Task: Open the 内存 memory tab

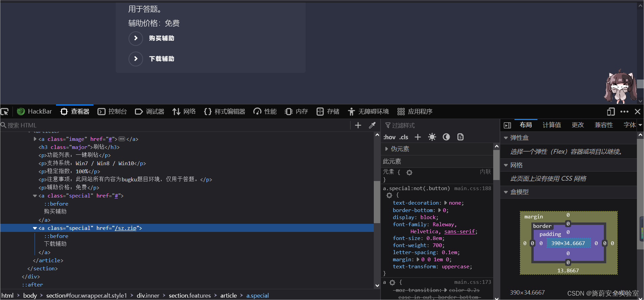Action: tap(297, 112)
